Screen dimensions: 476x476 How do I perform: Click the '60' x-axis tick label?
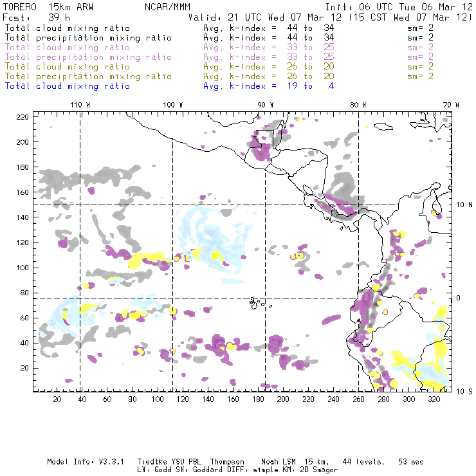(107, 399)
